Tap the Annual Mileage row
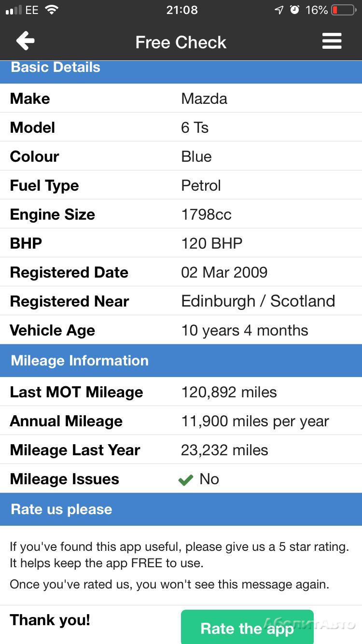This screenshot has width=362, height=644. 181,421
